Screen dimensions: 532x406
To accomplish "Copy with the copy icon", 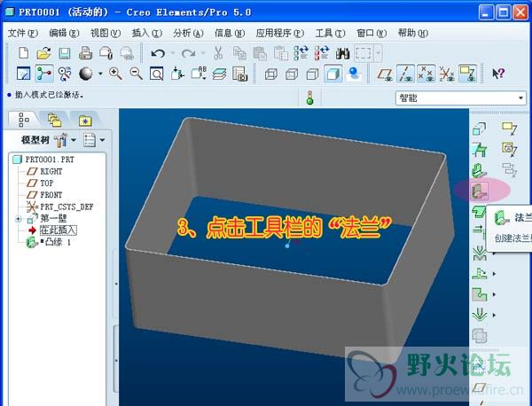I will pos(239,53).
